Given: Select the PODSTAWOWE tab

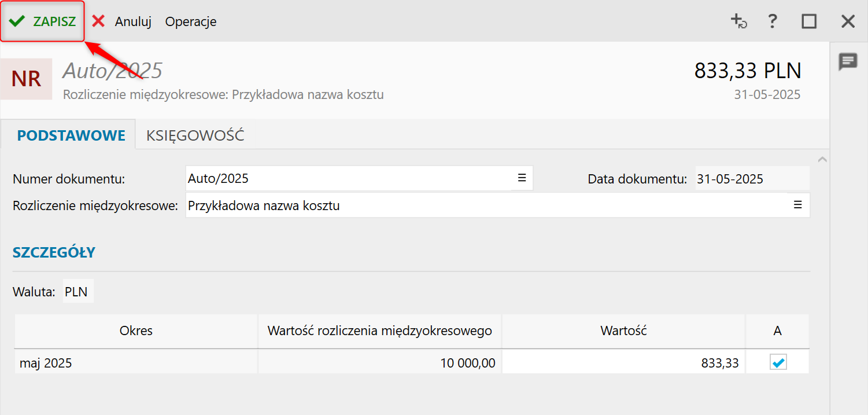Looking at the screenshot, I should (71, 135).
